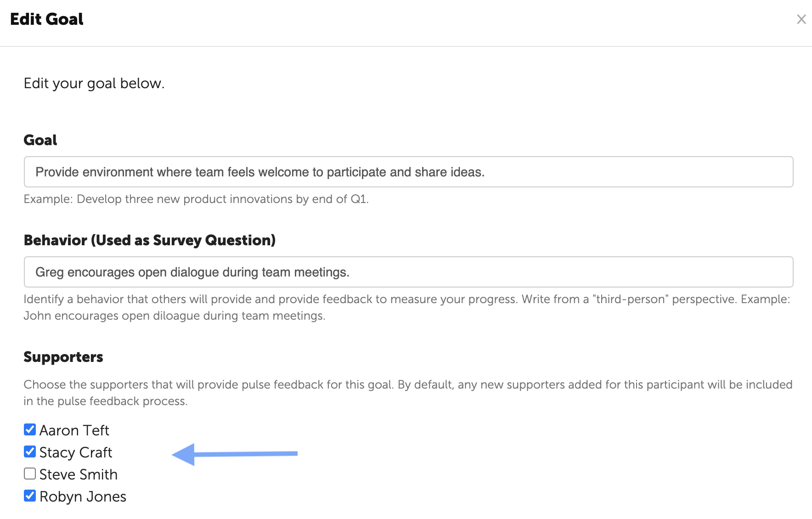Screen dimensions: 812x519
Task: Click the Behavior (Used as Survey Question) heading
Action: (149, 240)
